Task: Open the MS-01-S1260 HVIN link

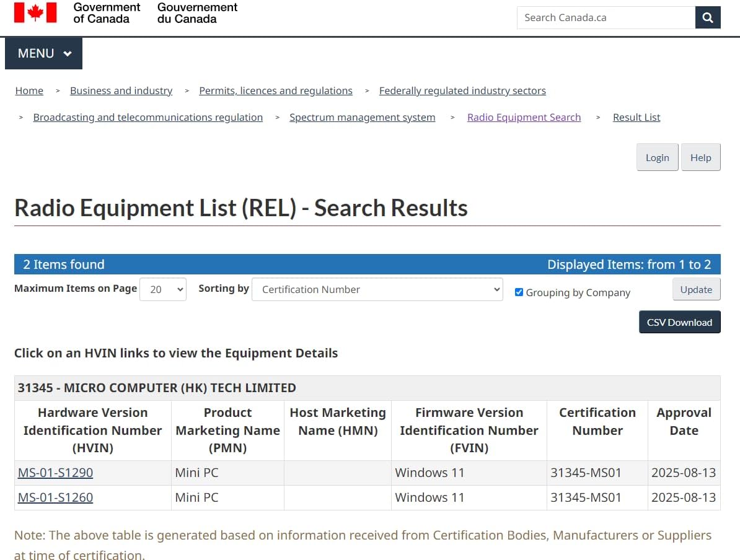Action: tap(55, 497)
